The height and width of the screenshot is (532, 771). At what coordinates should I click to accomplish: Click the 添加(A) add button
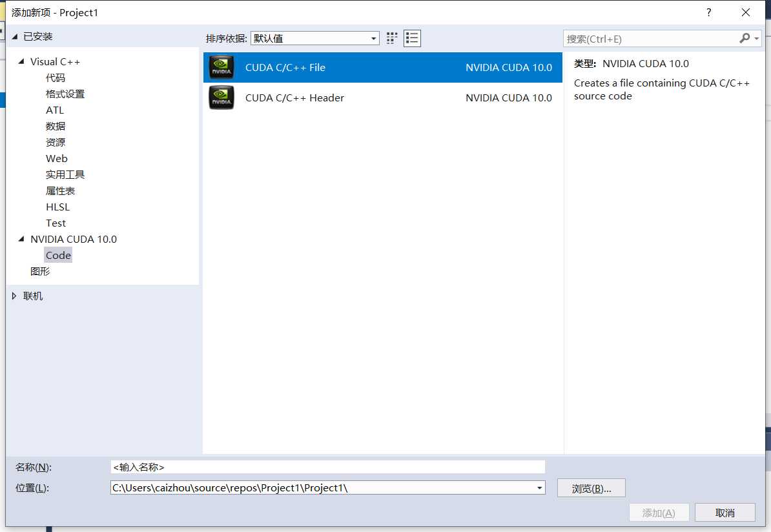coord(659,513)
